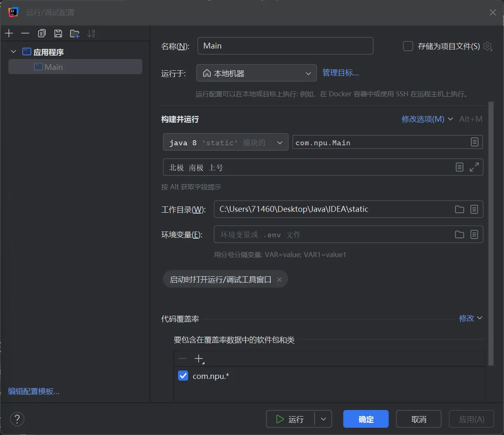Click the copy configuration icon

point(41,33)
